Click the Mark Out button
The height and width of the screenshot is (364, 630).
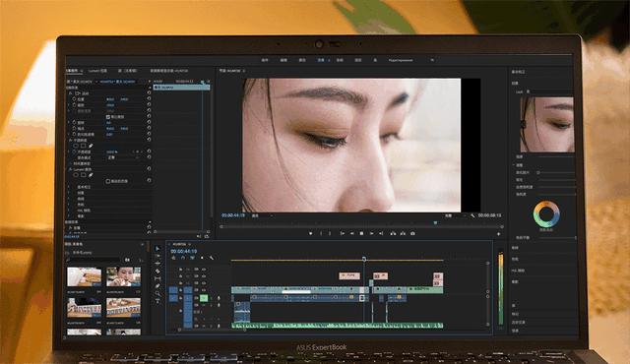pyautogui.click(x=330, y=233)
